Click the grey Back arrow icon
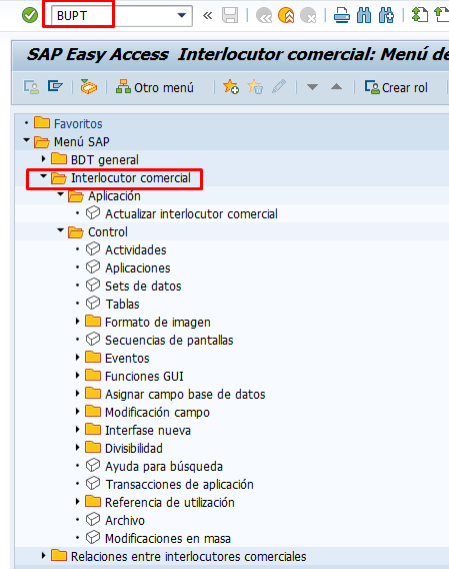Image resolution: width=449 pixels, height=569 pixels. click(x=264, y=16)
